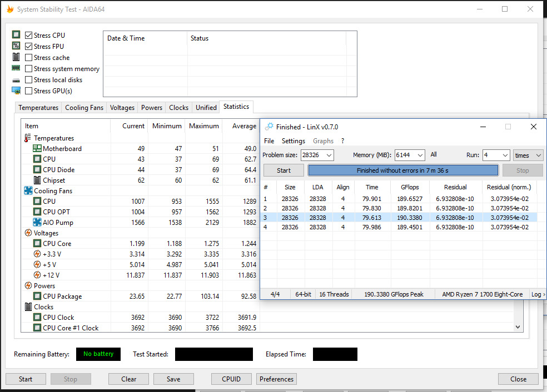Click the Stress system memory RAM icon

coord(16,68)
